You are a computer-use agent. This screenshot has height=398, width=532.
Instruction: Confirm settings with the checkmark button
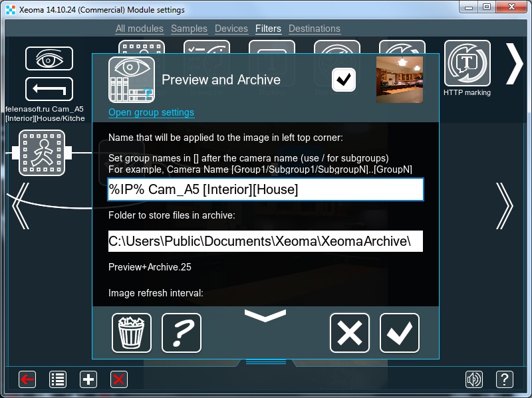coord(400,333)
